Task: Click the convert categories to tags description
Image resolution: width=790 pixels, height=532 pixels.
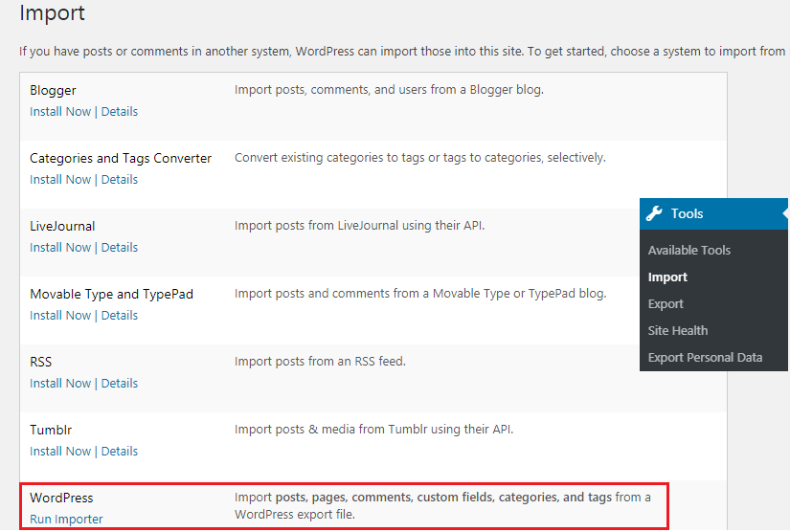Action: coord(420,158)
